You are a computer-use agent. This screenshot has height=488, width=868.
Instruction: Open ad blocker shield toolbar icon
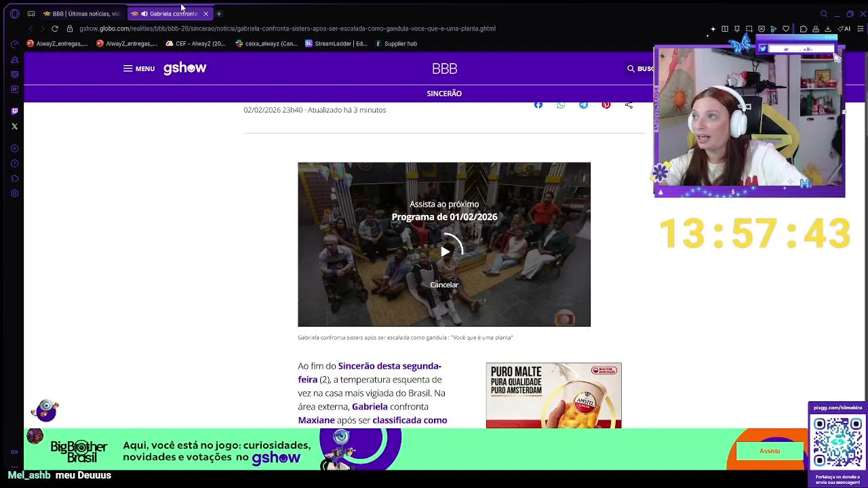(762, 28)
